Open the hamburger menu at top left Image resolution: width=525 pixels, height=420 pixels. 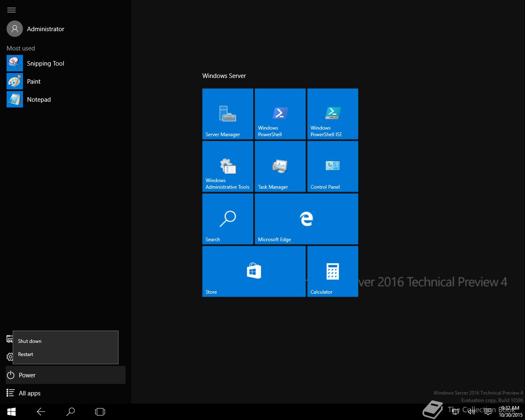tap(11, 10)
